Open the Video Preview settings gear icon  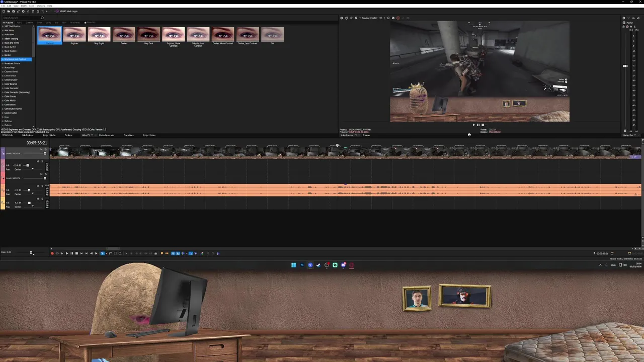point(342,18)
